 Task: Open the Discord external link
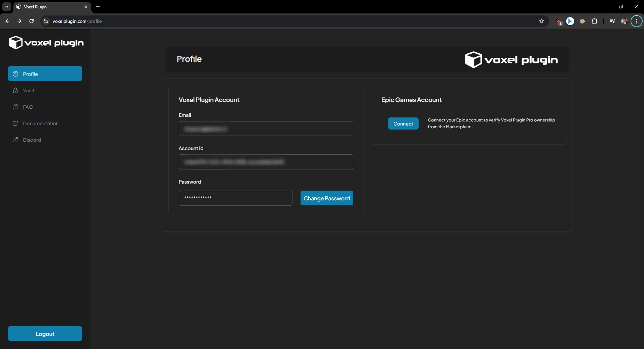(32, 140)
